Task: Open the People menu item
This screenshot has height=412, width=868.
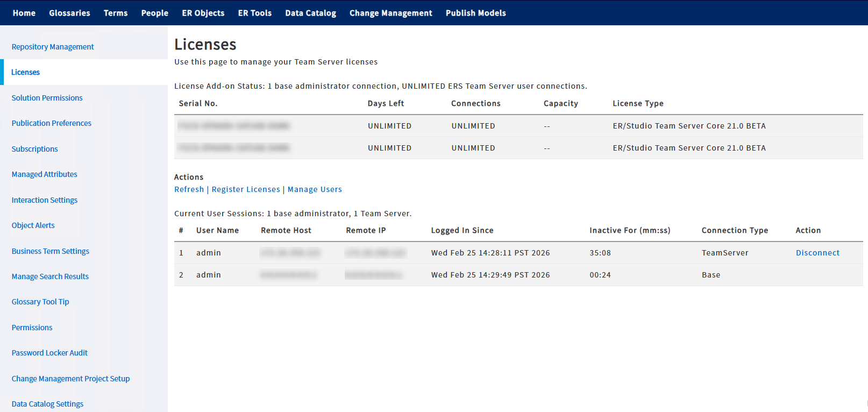Action: [x=155, y=13]
